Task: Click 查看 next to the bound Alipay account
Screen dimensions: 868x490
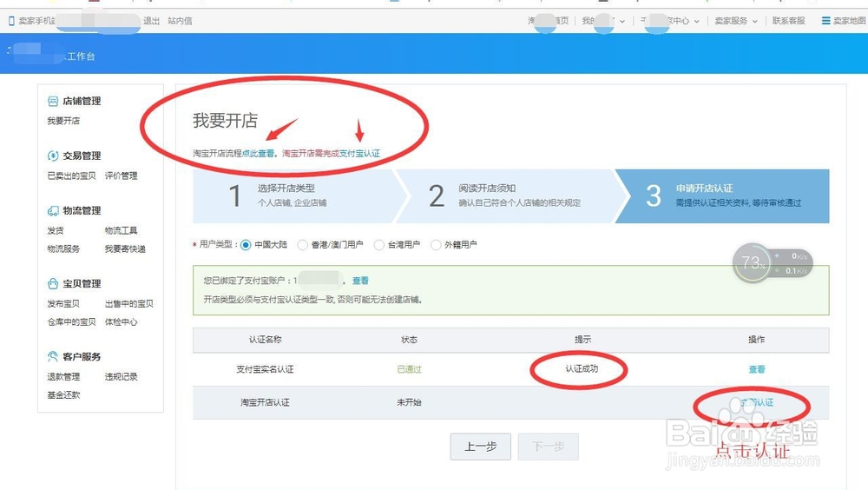Action: pyautogui.click(x=360, y=281)
